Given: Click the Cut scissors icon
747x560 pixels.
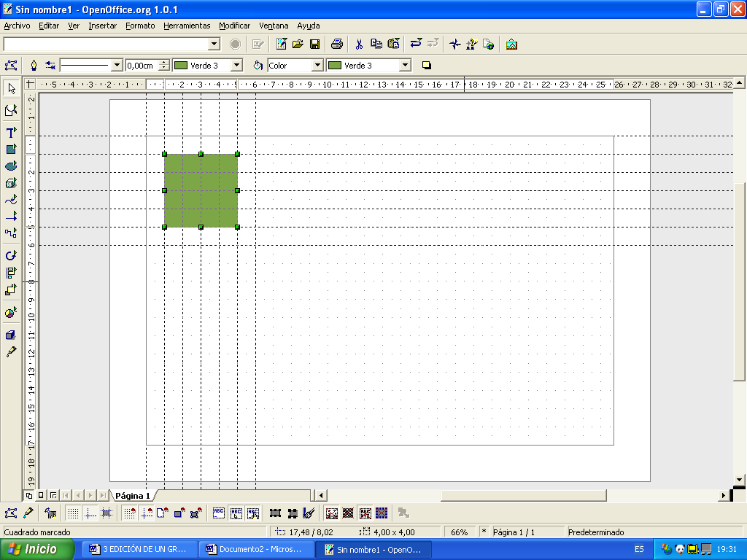Looking at the screenshot, I should pyautogui.click(x=359, y=44).
